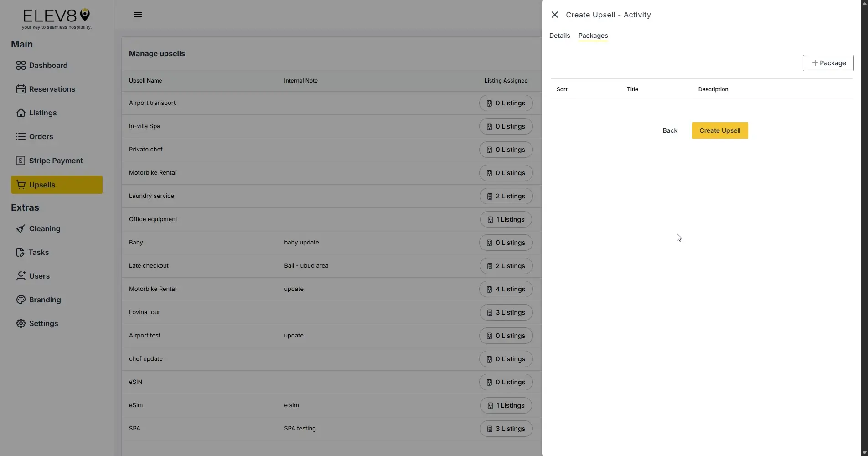This screenshot has width=868, height=456.
Task: Open the 2 Listings for Laundry service
Action: (505, 196)
